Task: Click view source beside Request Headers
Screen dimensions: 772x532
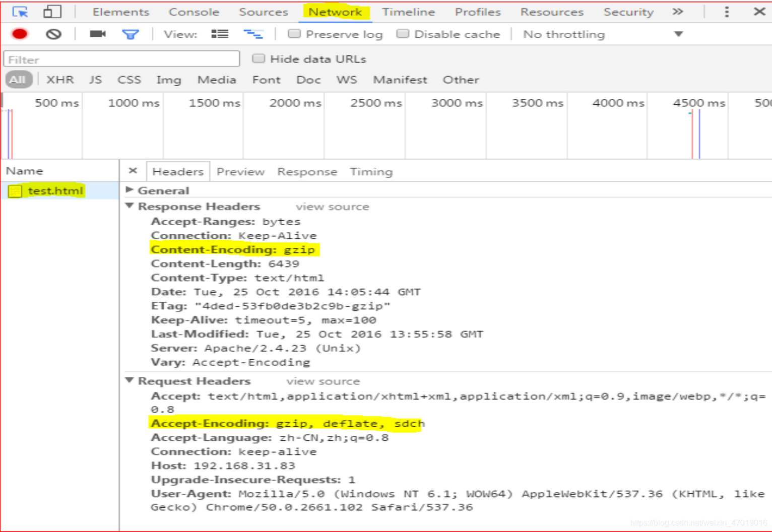Action: pyautogui.click(x=323, y=381)
